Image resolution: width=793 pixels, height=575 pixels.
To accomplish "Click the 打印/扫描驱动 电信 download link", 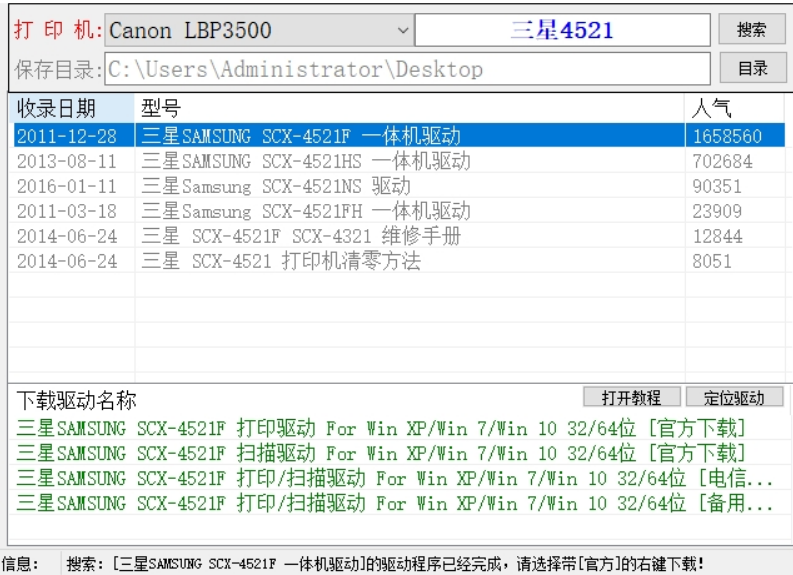I will 395,478.
